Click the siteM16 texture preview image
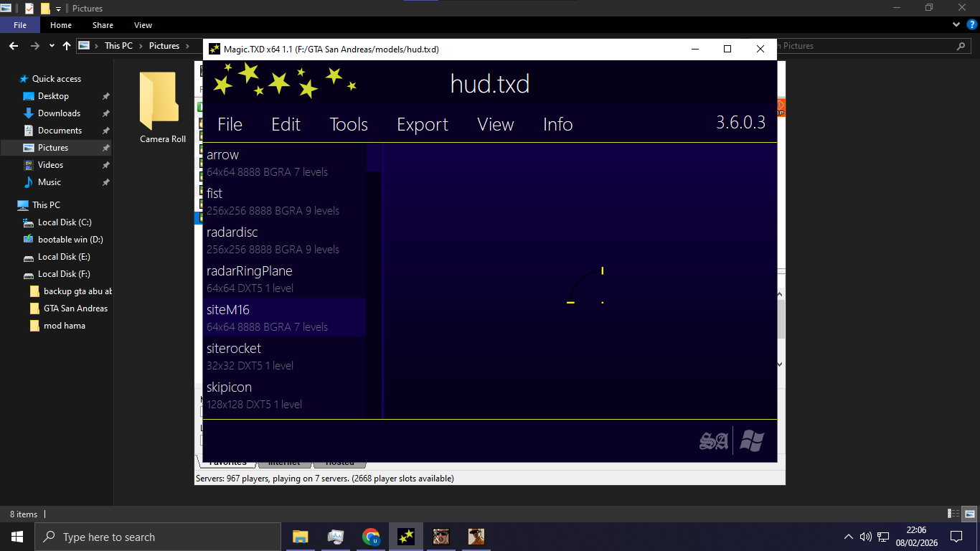This screenshot has width=980, height=551. [585, 286]
